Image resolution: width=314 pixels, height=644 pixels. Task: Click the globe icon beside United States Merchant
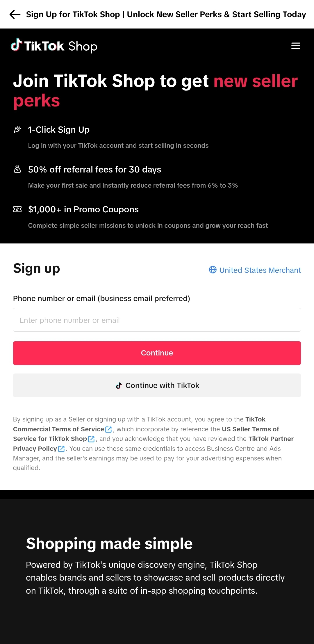213,270
